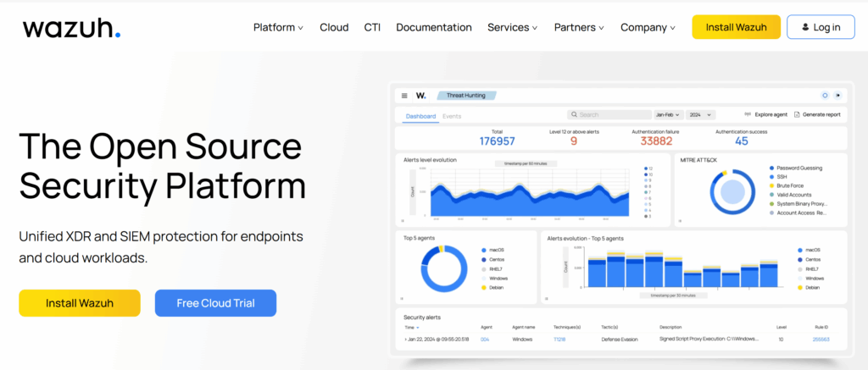Click the MITRE ATT&CK donut chart
Viewport: 868px width, 370px height.
733,192
